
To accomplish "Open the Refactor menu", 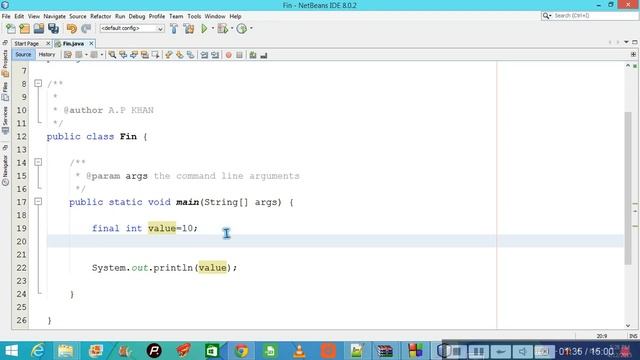I will tap(100, 16).
